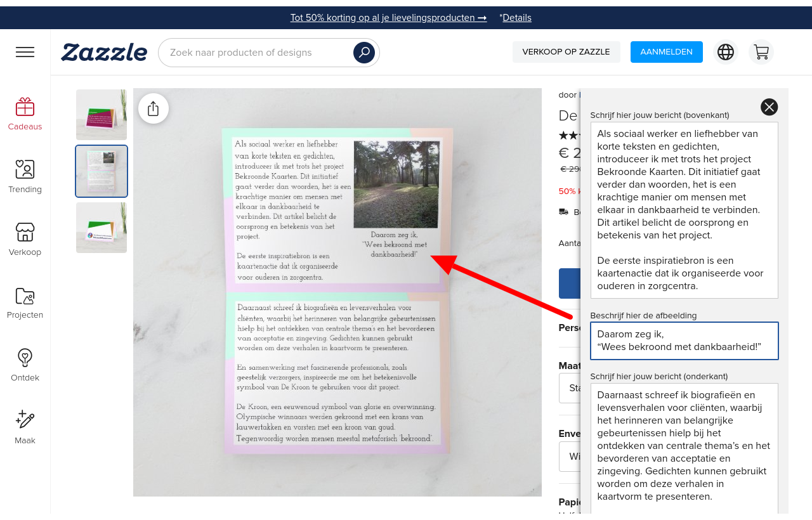This screenshot has height=520, width=812.
Task: Click the Zazzle logo
Action: coord(104,52)
